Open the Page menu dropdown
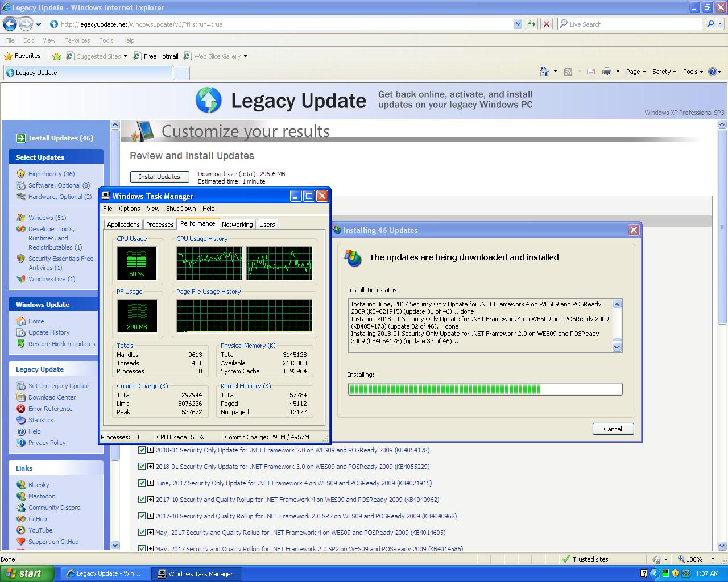 pos(636,72)
